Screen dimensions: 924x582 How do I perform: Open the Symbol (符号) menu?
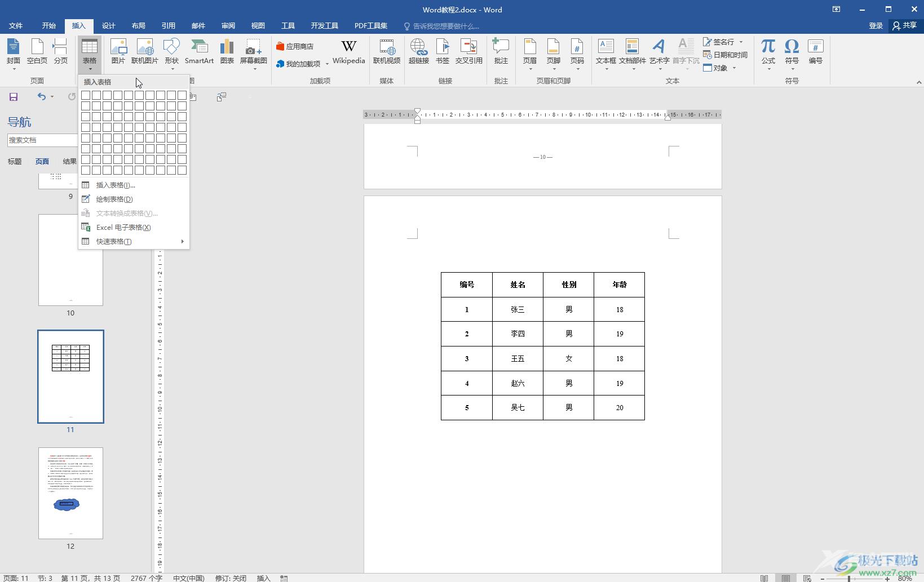click(x=792, y=54)
